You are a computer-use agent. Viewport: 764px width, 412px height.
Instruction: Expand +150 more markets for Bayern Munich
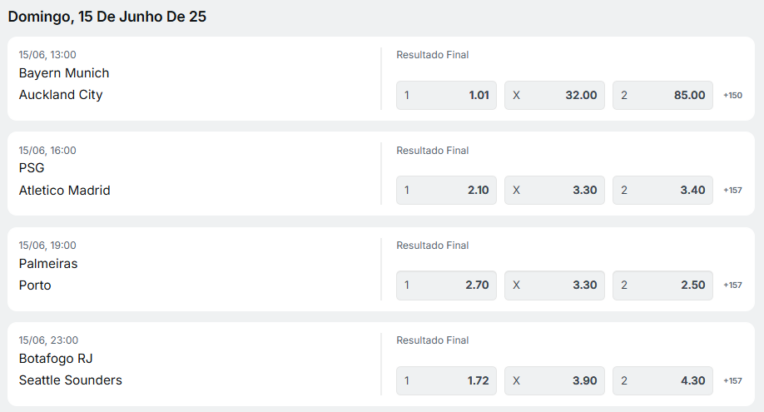(x=732, y=95)
